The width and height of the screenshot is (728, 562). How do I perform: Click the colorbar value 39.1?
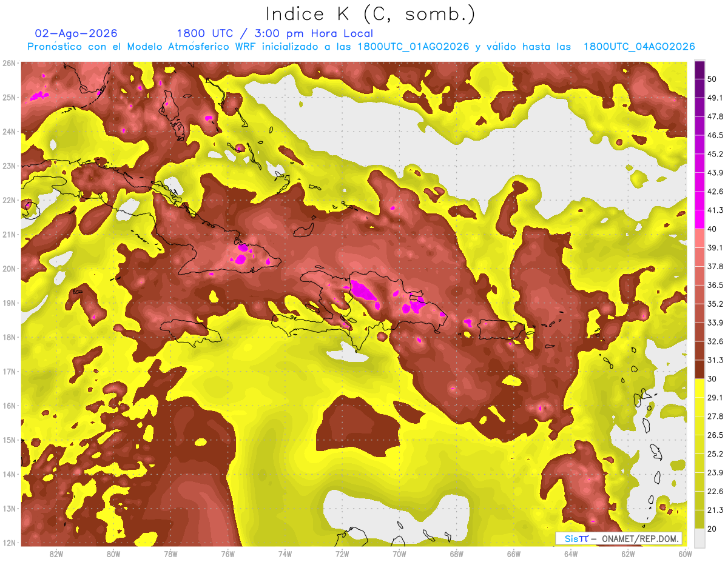click(716, 247)
